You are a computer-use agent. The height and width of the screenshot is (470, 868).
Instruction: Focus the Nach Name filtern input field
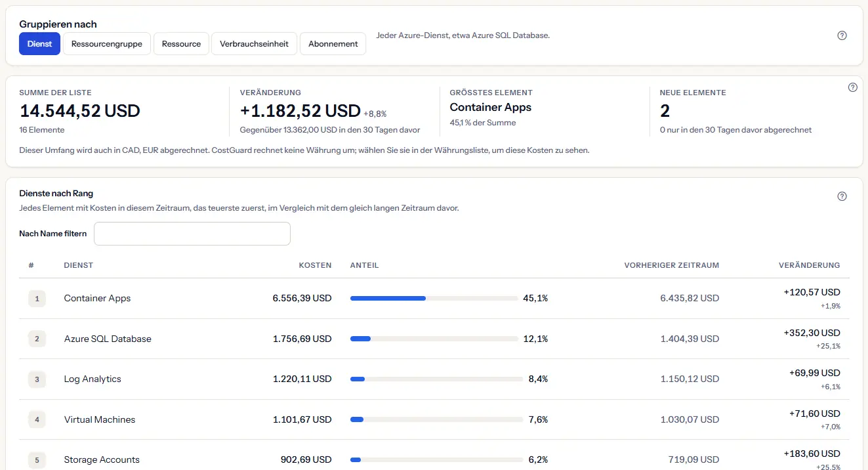point(192,234)
